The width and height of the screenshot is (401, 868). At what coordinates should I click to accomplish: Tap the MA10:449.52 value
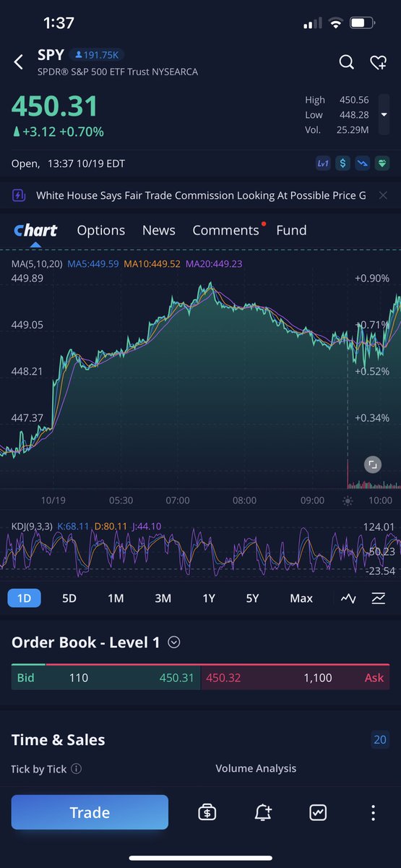(x=152, y=264)
